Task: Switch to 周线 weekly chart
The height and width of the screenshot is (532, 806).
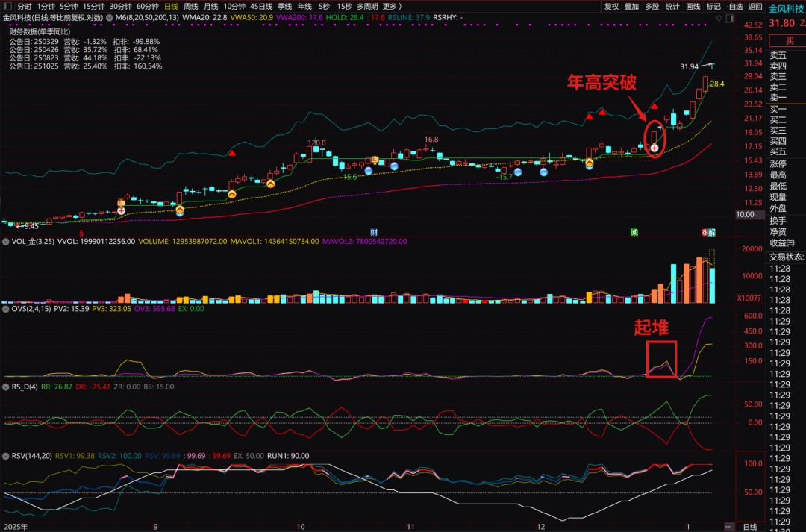Action: [191, 6]
